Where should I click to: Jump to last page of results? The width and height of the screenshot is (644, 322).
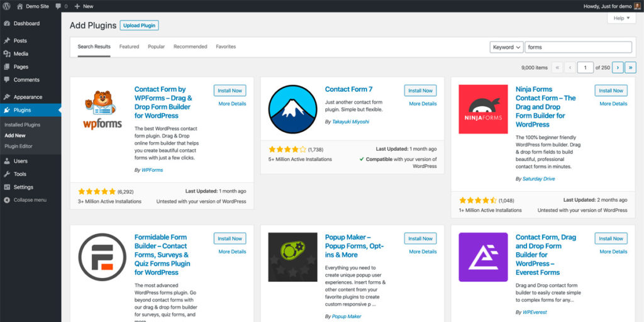point(630,67)
